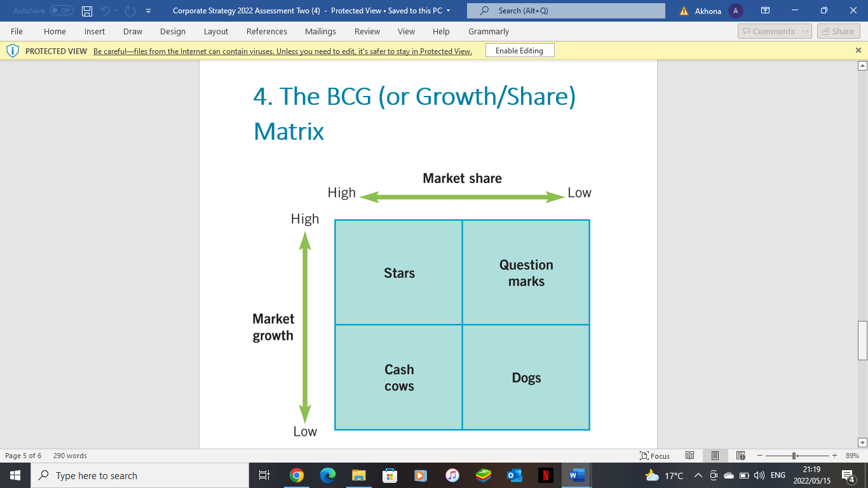Click the Redo arrow icon

click(130, 11)
